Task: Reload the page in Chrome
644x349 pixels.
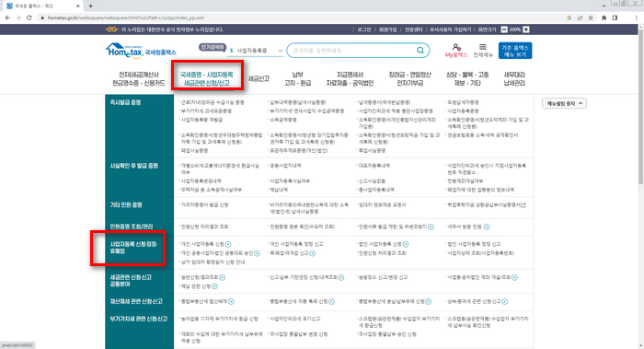Action: (x=29, y=17)
